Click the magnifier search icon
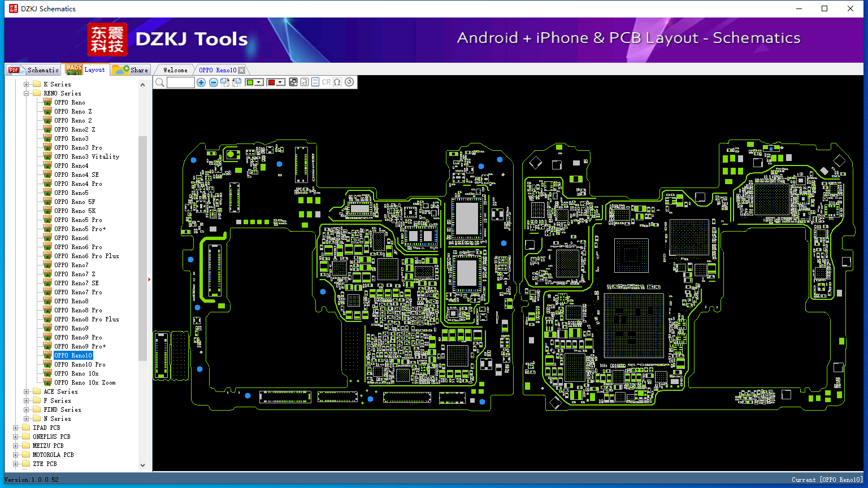This screenshot has width=868, height=488. (x=160, y=82)
